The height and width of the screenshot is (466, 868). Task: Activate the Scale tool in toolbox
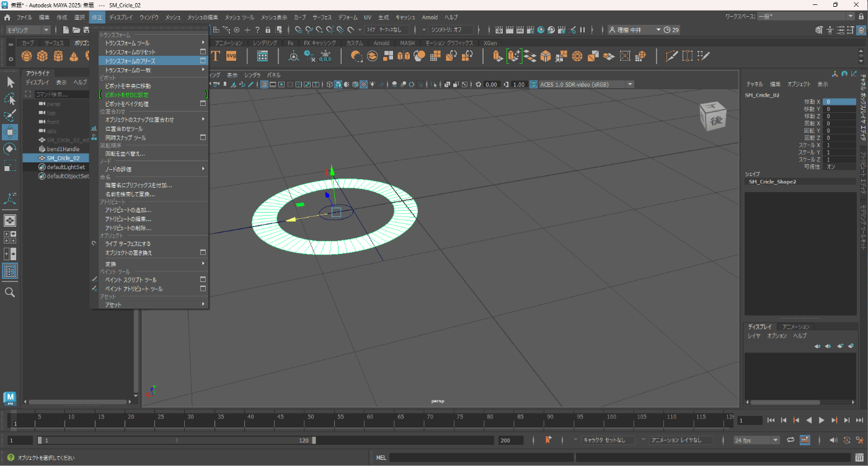click(10, 165)
